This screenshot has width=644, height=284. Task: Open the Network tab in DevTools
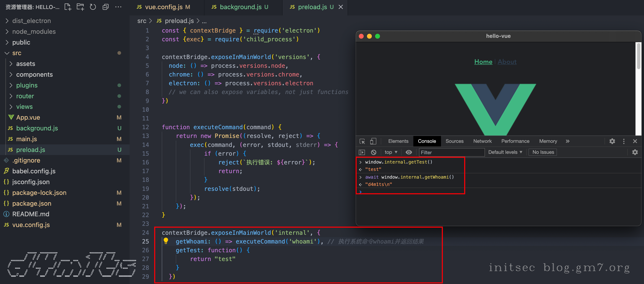482,141
